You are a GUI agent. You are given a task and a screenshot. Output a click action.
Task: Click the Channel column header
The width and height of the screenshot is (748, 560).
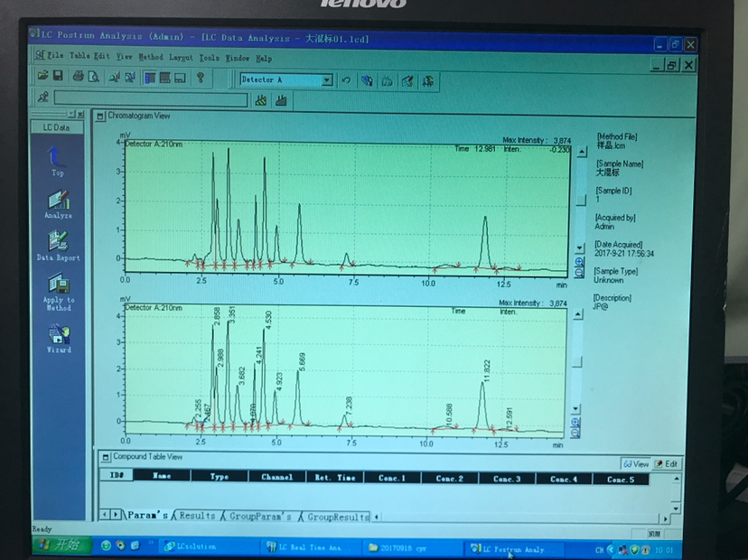point(277,477)
